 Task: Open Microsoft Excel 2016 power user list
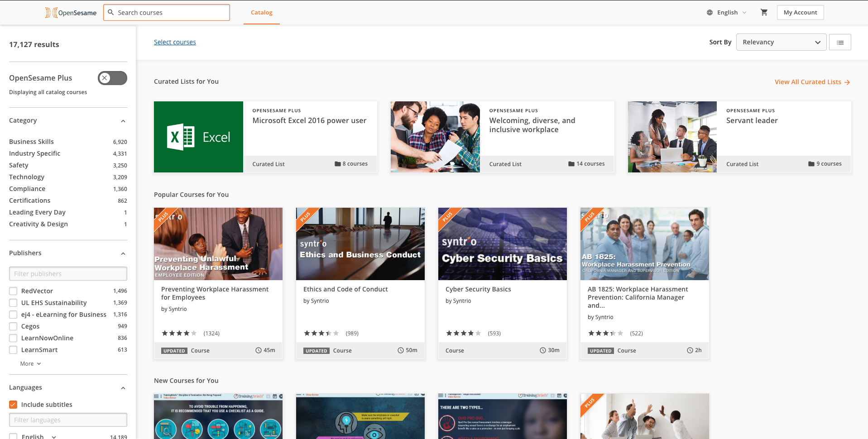pyautogui.click(x=309, y=120)
